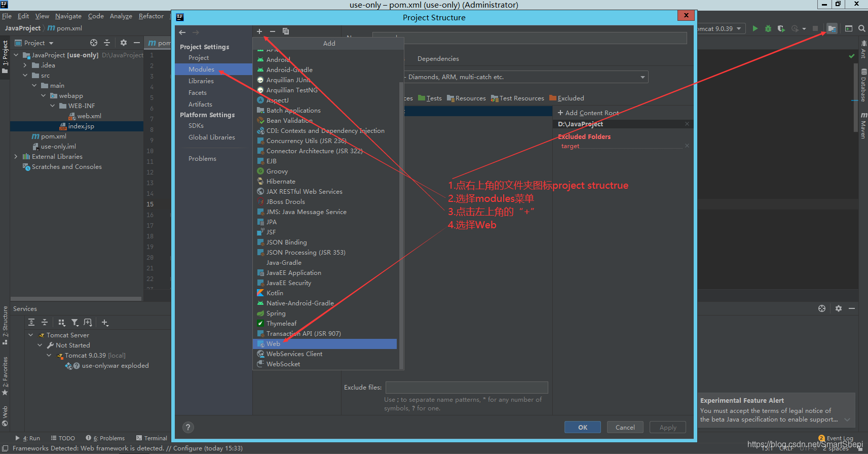Collapse All icon in Services toolbar
This screenshot has width=868, height=454.
(x=45, y=322)
